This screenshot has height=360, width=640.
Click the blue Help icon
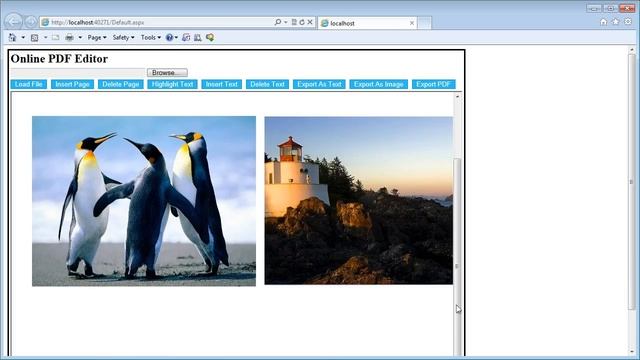click(x=169, y=38)
